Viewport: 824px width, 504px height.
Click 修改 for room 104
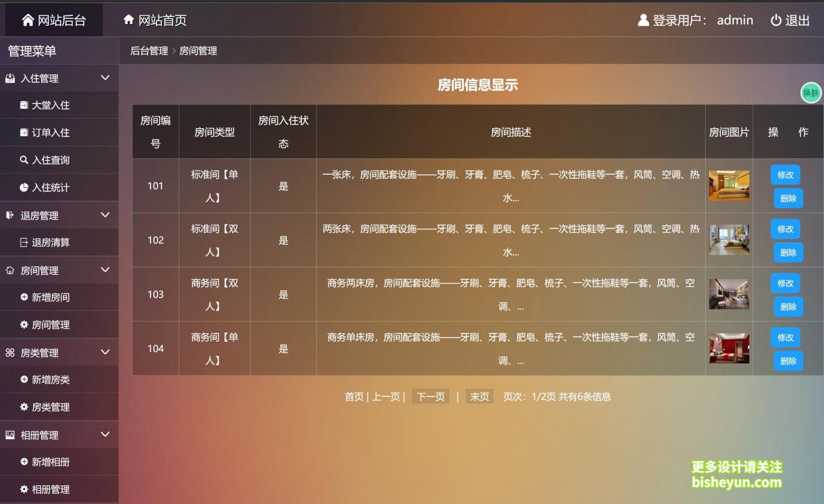[x=785, y=337]
